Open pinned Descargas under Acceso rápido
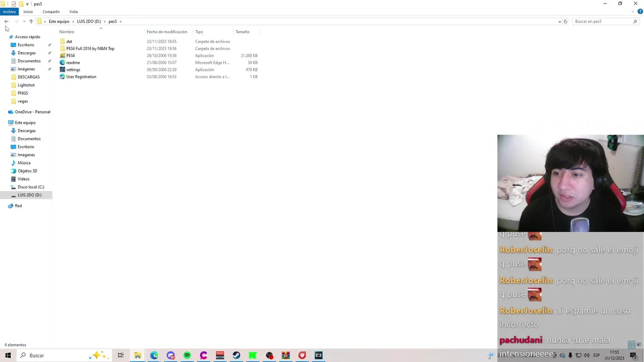This screenshot has height=362, width=644. pos(26,53)
